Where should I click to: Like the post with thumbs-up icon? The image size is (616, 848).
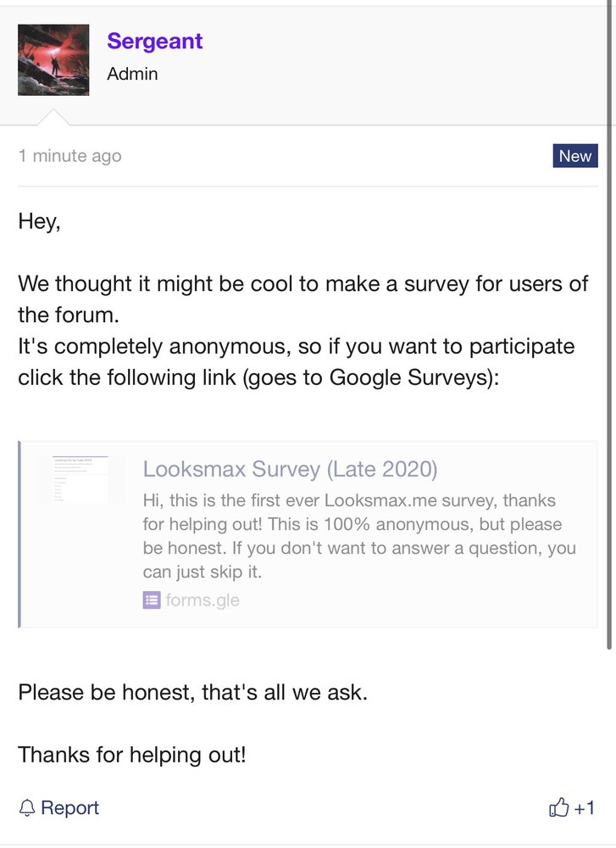click(558, 808)
